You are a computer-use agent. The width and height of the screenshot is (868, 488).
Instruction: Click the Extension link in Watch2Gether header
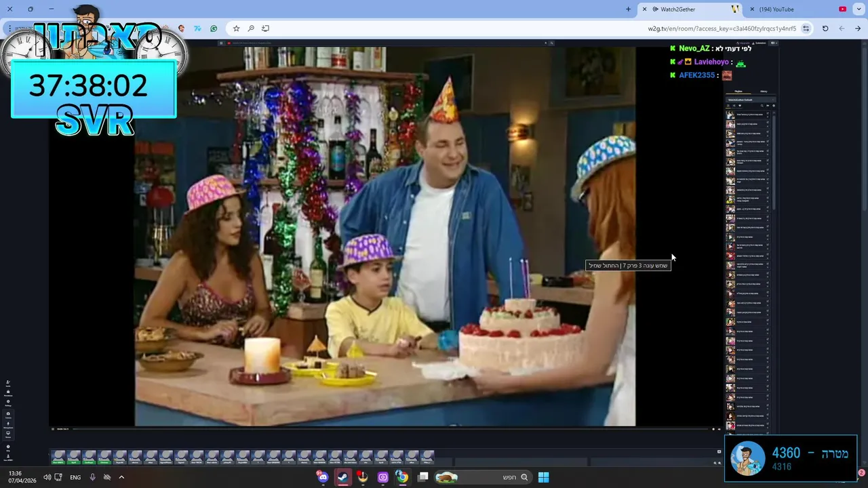tap(760, 43)
